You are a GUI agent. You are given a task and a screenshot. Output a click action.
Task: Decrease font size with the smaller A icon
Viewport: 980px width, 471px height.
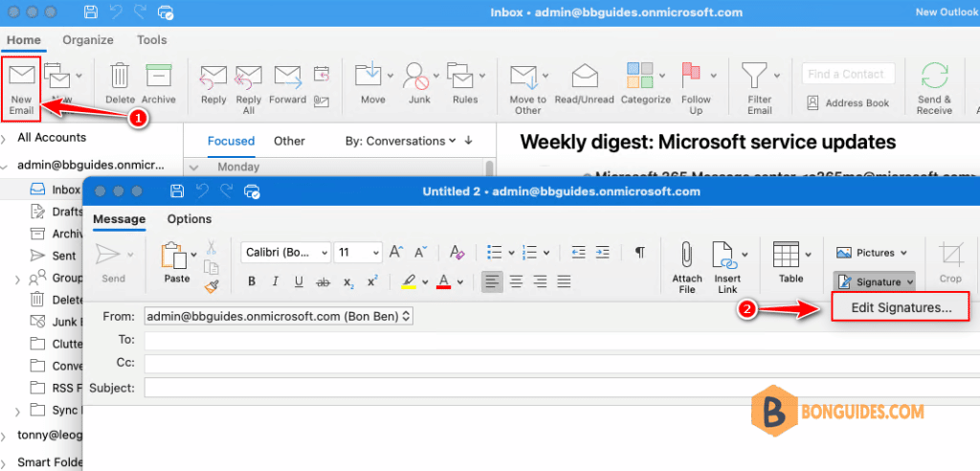(x=421, y=252)
